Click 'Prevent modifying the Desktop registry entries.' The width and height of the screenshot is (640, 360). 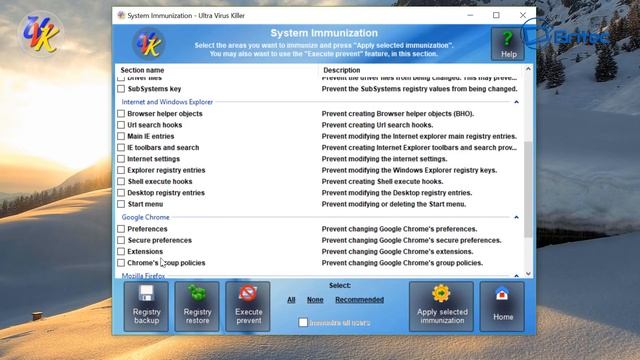397,193
